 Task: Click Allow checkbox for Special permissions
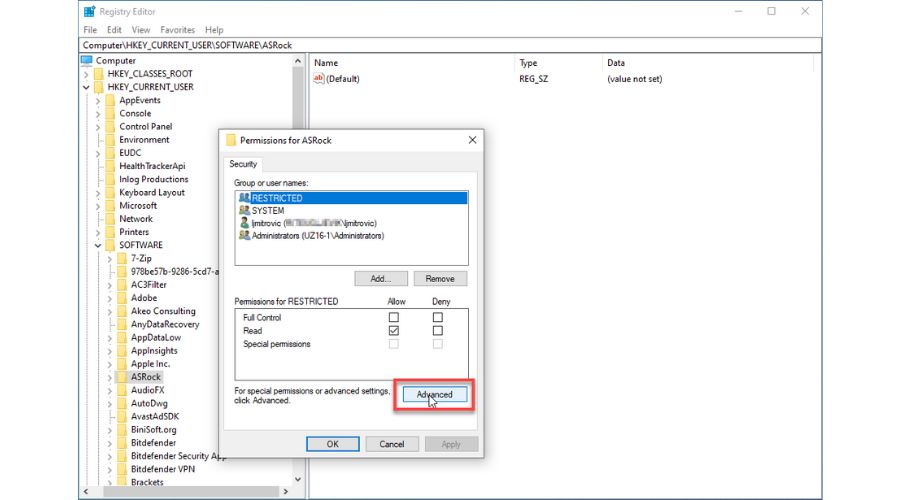pyautogui.click(x=394, y=344)
